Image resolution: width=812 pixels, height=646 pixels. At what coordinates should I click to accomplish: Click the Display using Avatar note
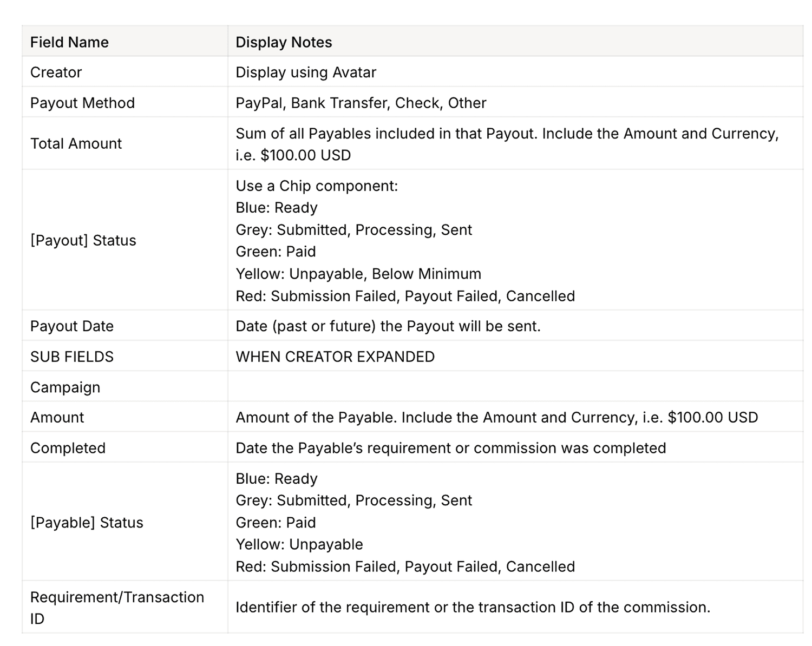pyautogui.click(x=306, y=72)
